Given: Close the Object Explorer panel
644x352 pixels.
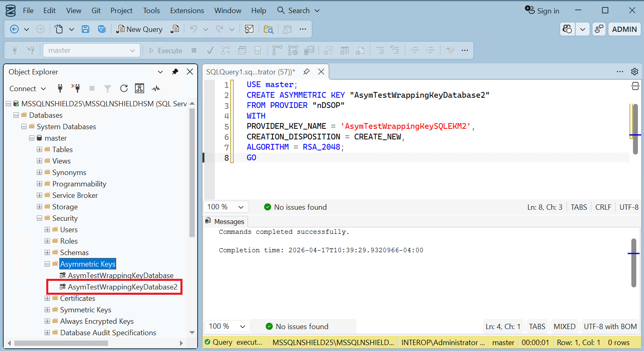Looking at the screenshot, I should point(190,72).
